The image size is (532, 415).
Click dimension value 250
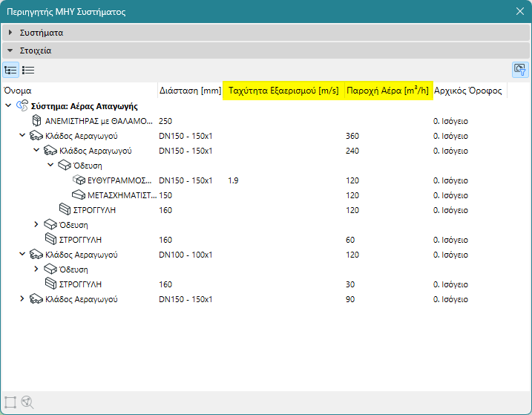tap(165, 121)
